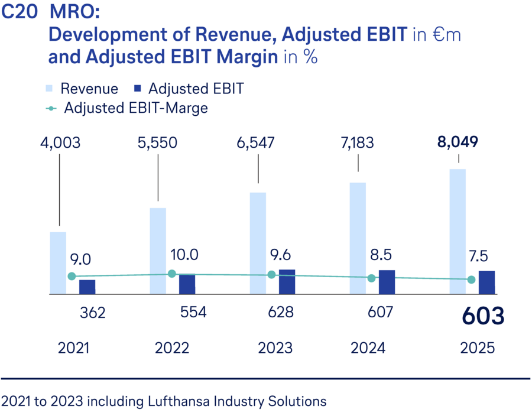Click the 2025 margin dot

[x=471, y=279]
